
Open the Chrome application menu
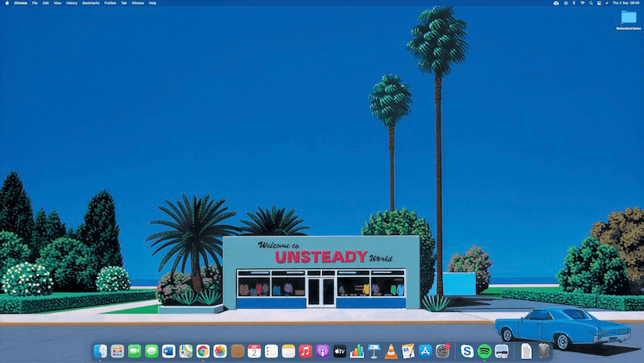(x=21, y=3)
